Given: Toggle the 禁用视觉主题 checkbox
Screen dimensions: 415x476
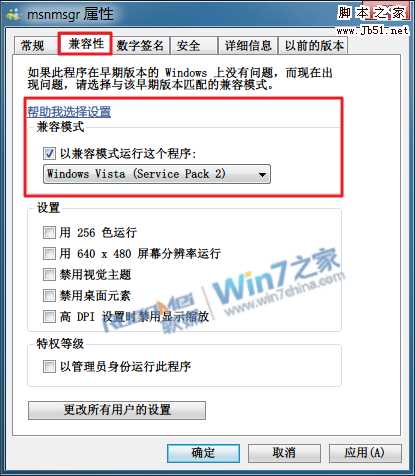Looking at the screenshot, I should tap(49, 275).
